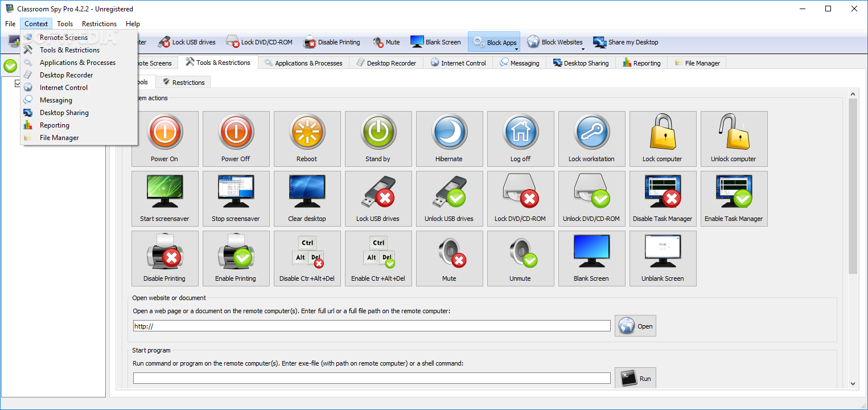Screen dimensions: 868x410
Task: Open the Restrictions menu in menu bar
Action: tap(99, 24)
